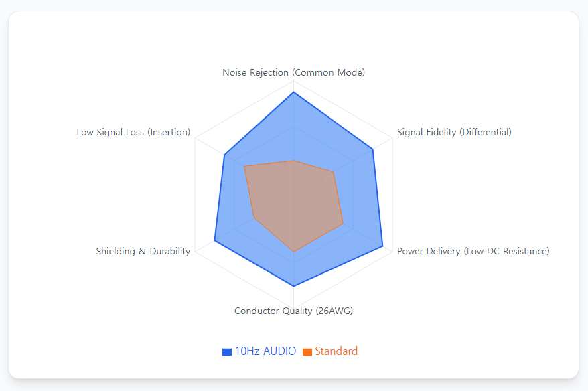Click the Shielding & Durability axis label

point(143,252)
